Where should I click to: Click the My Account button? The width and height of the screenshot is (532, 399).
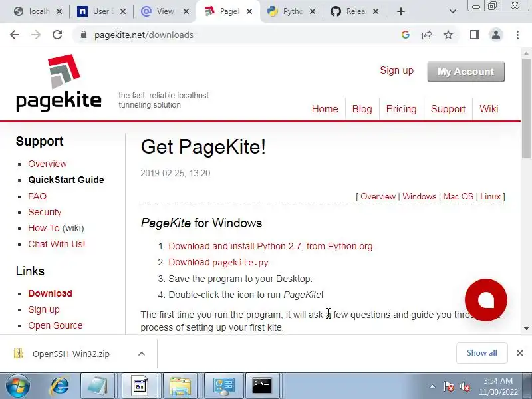[466, 72]
